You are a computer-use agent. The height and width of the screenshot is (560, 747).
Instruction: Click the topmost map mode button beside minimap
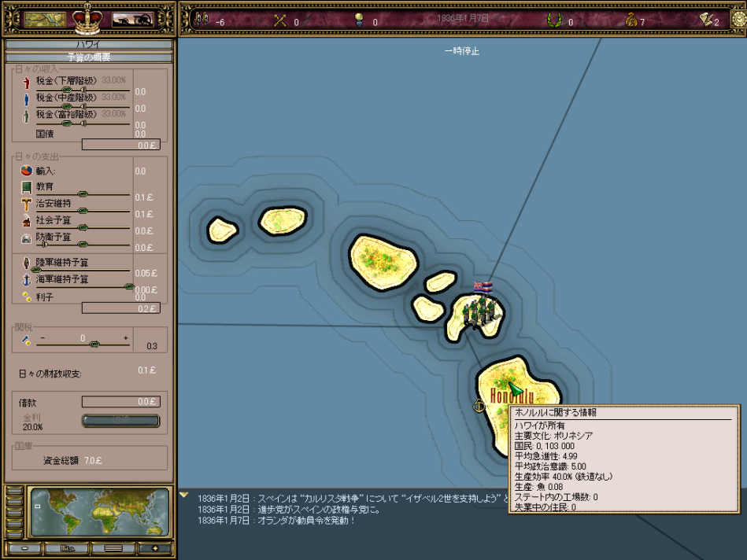coord(14,491)
